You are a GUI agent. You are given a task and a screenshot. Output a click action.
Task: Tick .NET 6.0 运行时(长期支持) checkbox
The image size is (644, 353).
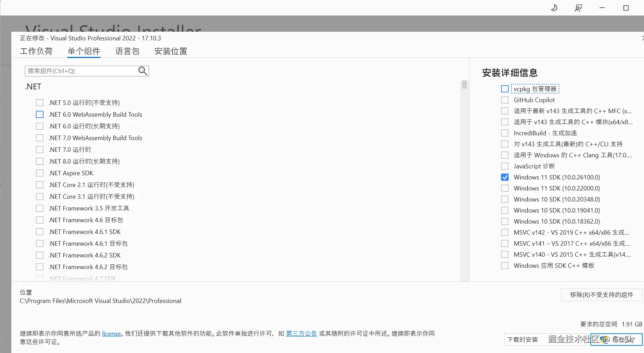coord(40,126)
